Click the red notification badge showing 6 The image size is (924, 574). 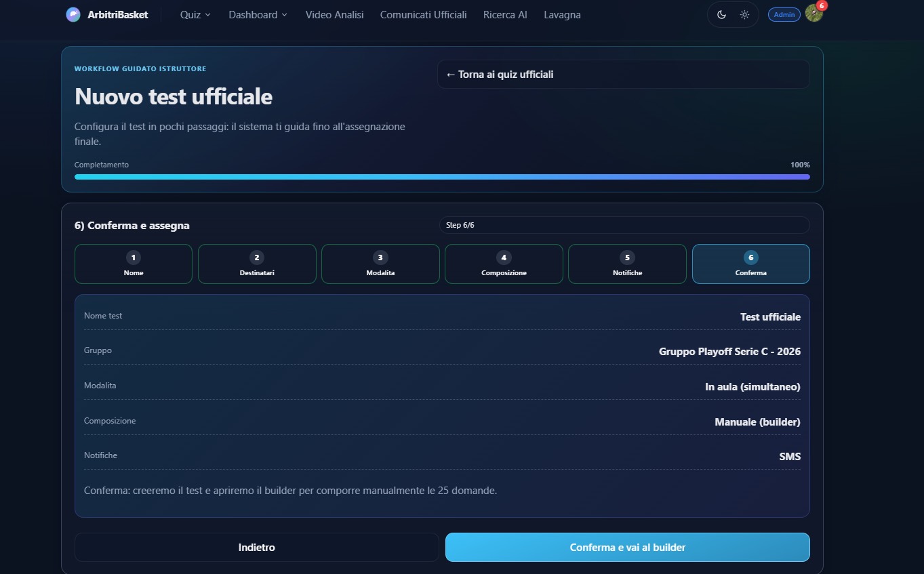click(822, 5)
